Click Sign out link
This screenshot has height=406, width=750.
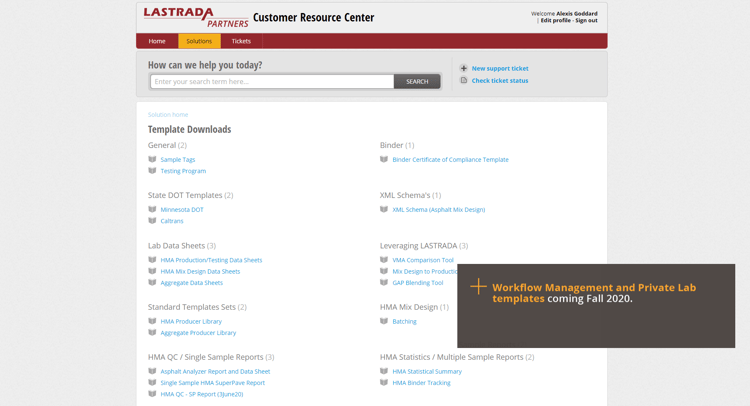tap(586, 21)
